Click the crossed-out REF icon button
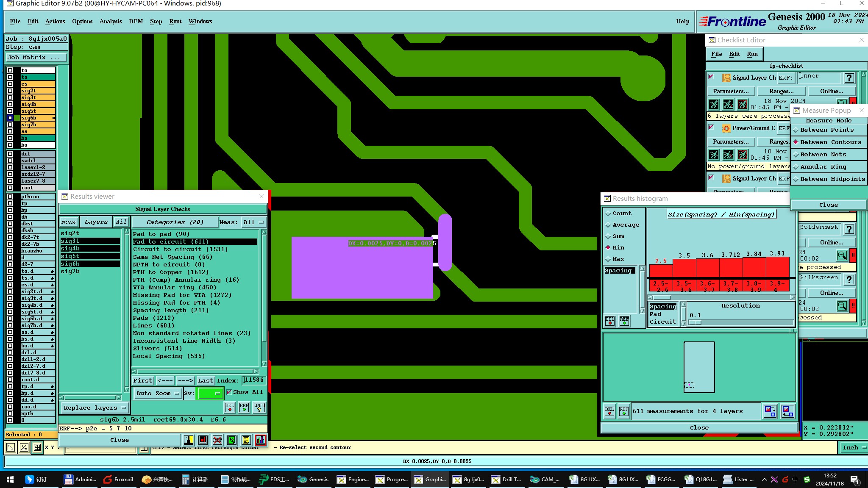Screen dimensions: 868x488 point(217,440)
